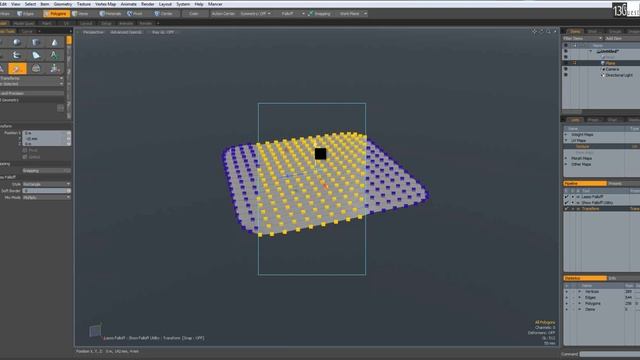The height and width of the screenshot is (360, 640).
Task: Switch to the Model Quad layout tab
Action: (24, 23)
